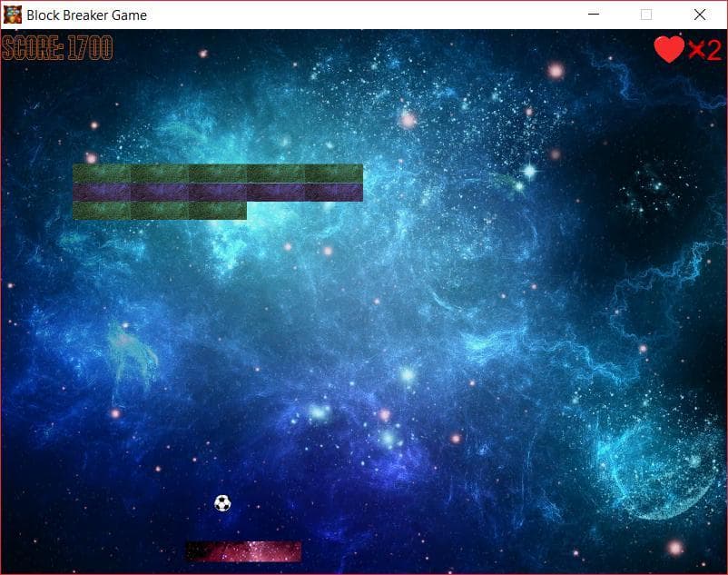Click the soccer ball

(x=222, y=503)
